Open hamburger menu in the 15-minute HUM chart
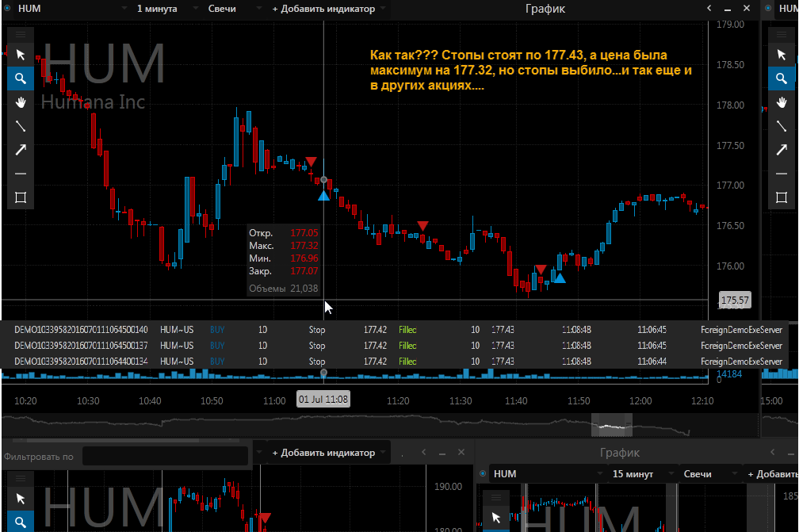 pyautogui.click(x=496, y=497)
